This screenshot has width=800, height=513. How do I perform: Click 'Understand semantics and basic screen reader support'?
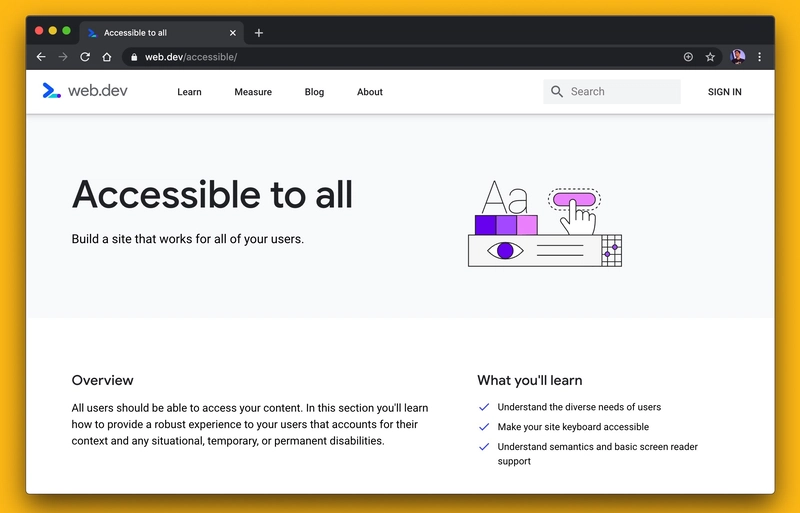click(597, 454)
